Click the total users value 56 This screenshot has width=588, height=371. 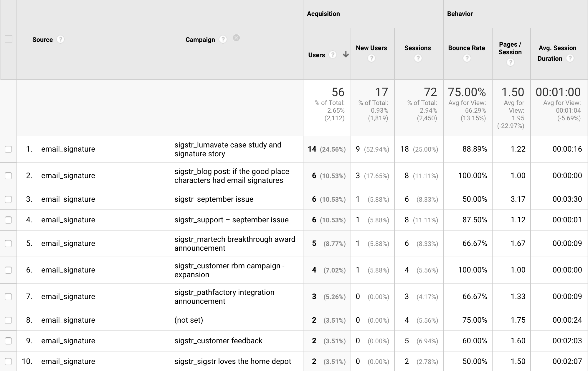click(338, 92)
